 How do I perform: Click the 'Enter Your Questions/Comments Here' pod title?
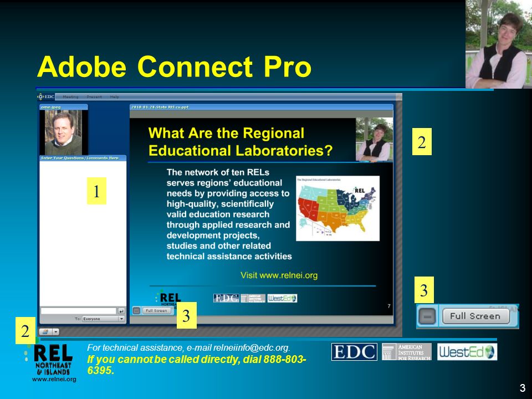[x=80, y=158]
